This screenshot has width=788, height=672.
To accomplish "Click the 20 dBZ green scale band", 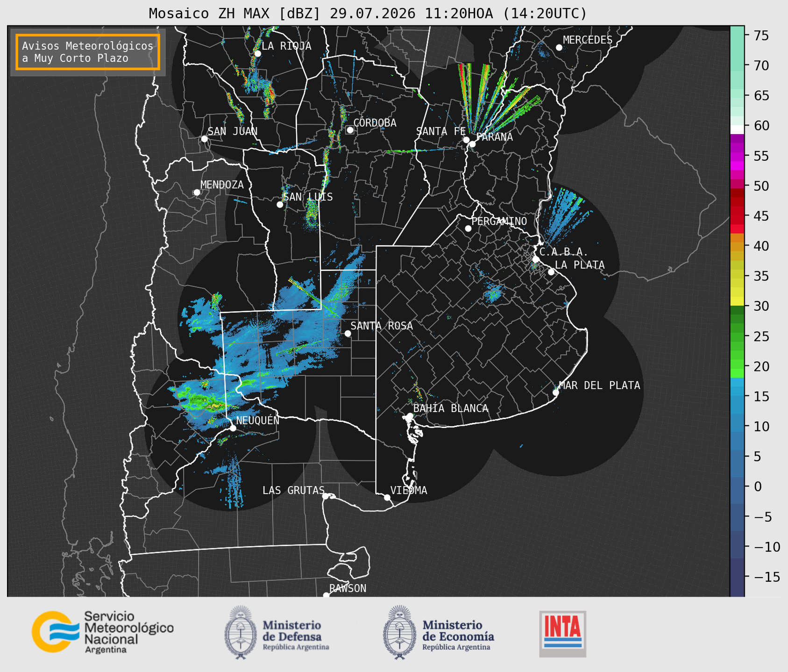I will click(x=737, y=367).
